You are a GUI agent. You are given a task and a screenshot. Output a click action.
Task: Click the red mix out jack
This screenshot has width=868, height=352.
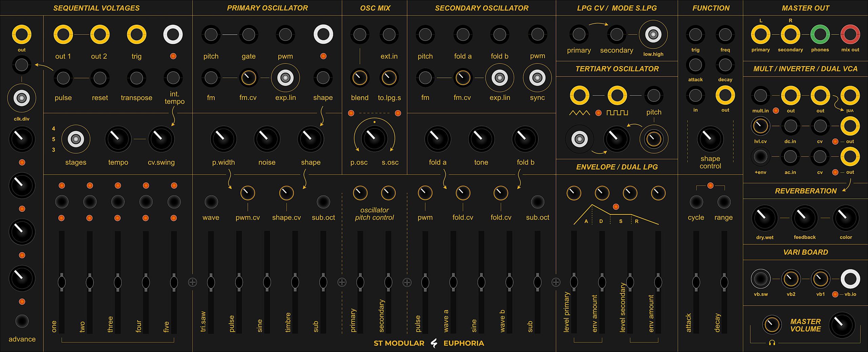click(x=850, y=35)
